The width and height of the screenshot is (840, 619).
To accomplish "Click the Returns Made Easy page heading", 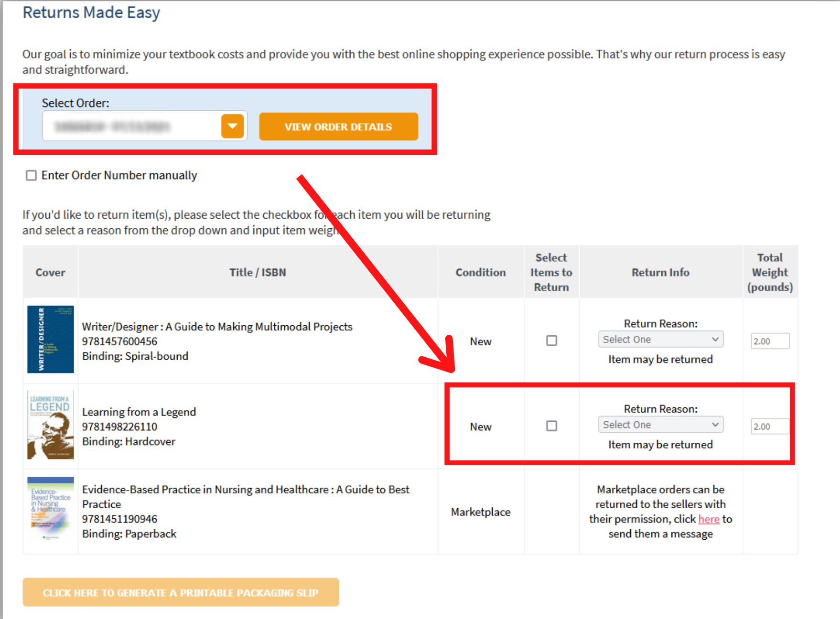I will click(x=91, y=13).
